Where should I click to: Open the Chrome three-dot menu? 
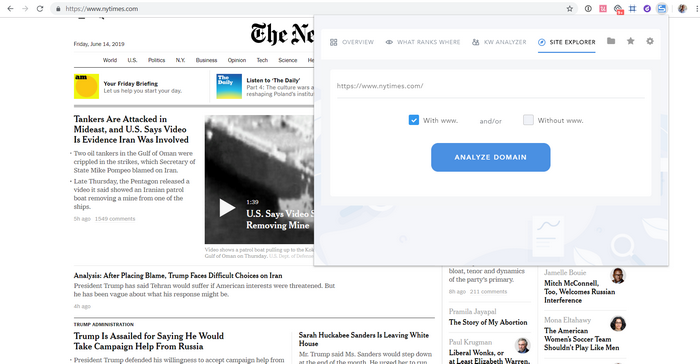tap(696, 8)
